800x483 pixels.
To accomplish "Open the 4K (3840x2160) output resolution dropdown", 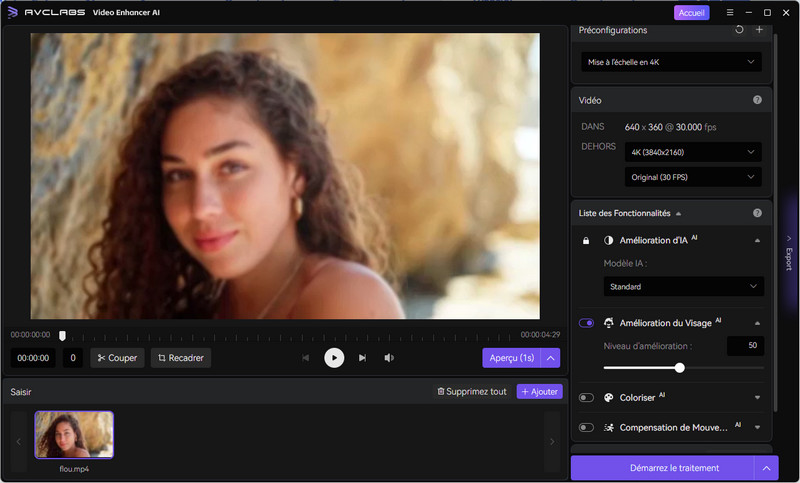I will pyautogui.click(x=693, y=152).
